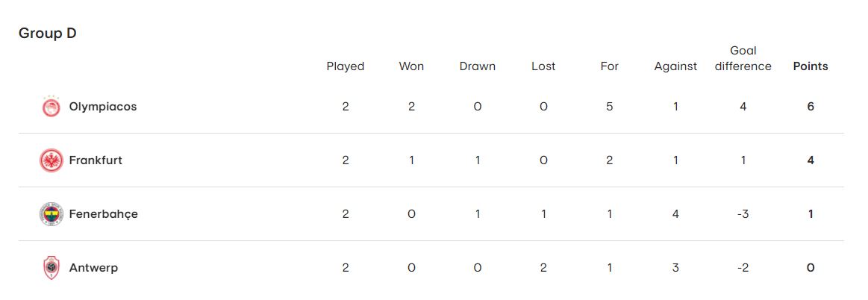Image resolution: width=868 pixels, height=300 pixels.
Task: Open the Antwerp team link
Action: click(x=93, y=268)
